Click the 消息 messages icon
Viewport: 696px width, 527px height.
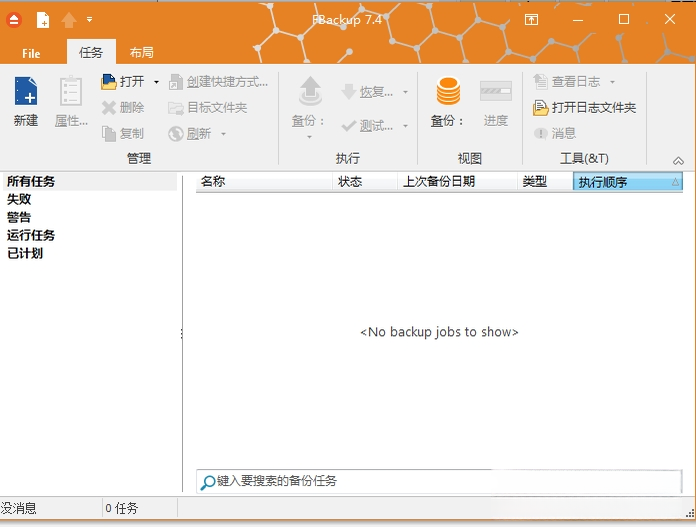(x=540, y=133)
